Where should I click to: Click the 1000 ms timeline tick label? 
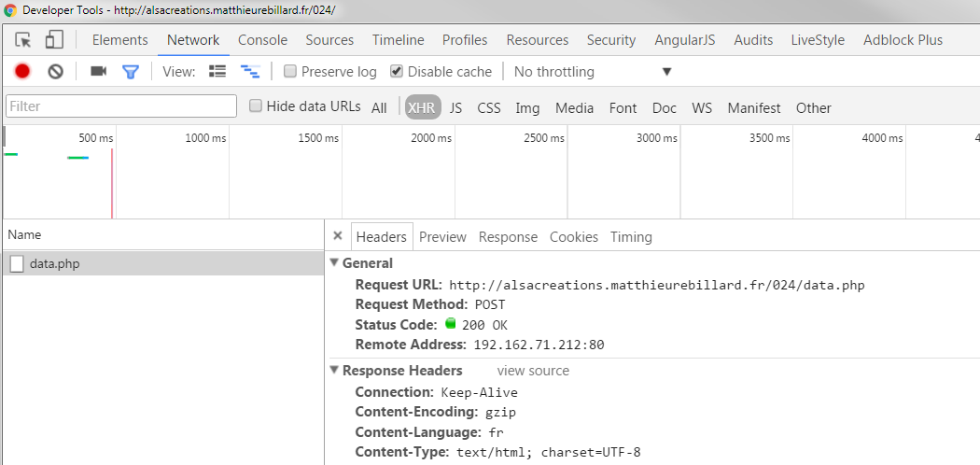click(x=205, y=138)
